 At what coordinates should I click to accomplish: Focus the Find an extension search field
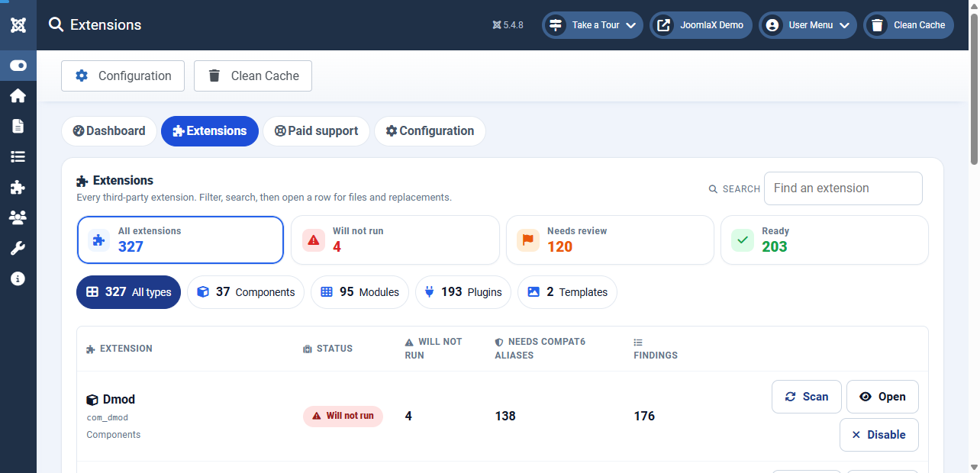843,188
